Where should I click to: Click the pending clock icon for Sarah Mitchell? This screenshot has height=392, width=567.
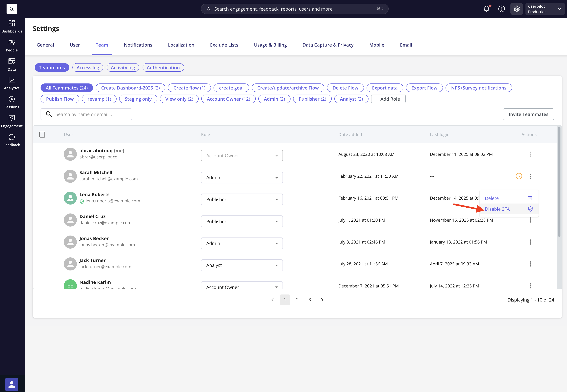coord(519,176)
